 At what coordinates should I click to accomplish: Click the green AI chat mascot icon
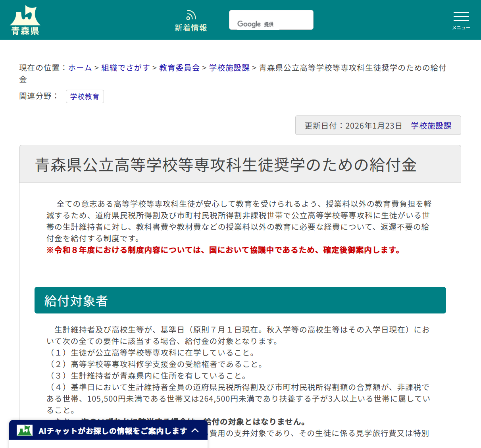(x=25, y=430)
